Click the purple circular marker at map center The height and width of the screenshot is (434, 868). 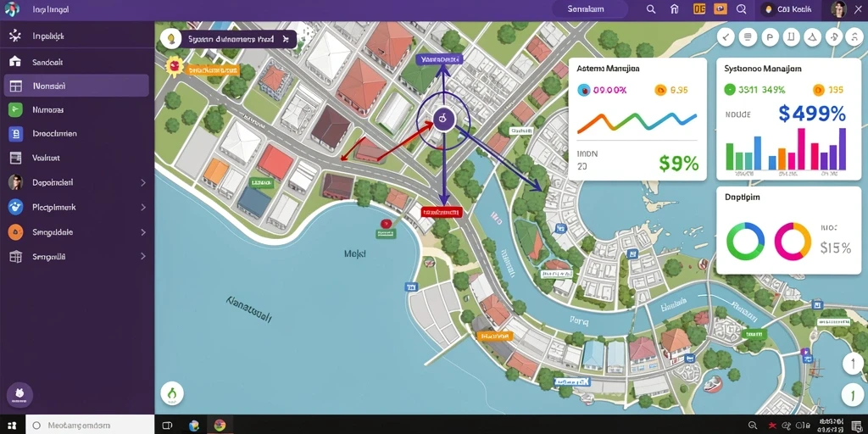coord(442,119)
